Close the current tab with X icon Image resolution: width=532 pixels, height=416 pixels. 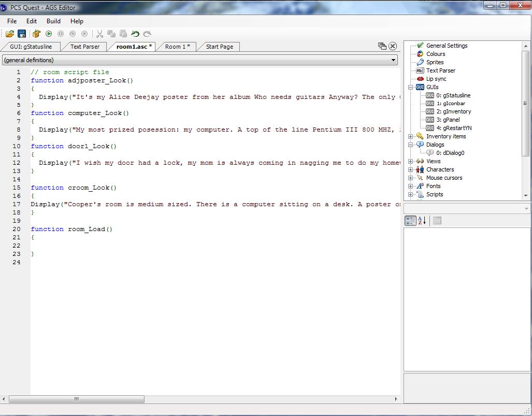tap(393, 46)
